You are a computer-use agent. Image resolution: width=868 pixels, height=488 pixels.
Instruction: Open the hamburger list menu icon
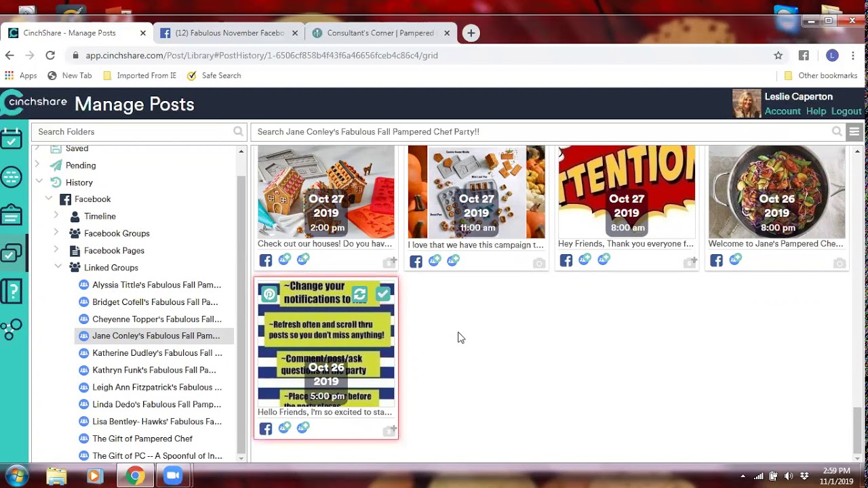click(x=854, y=131)
